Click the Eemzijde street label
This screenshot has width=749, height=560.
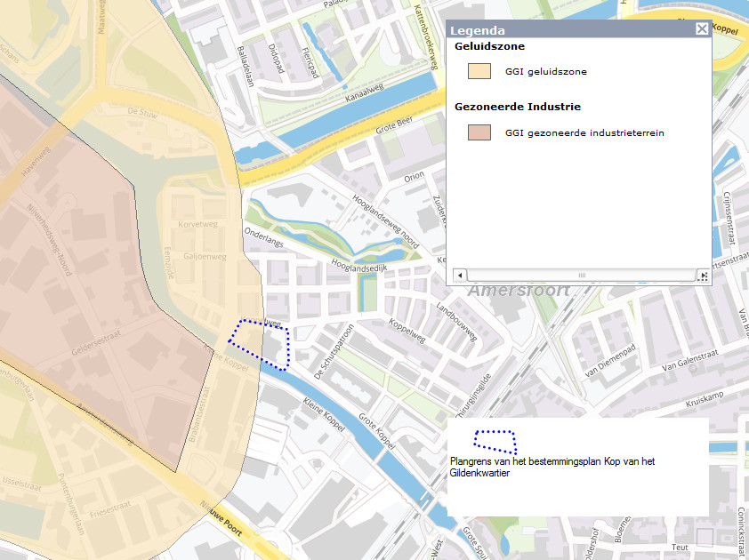coord(169,262)
